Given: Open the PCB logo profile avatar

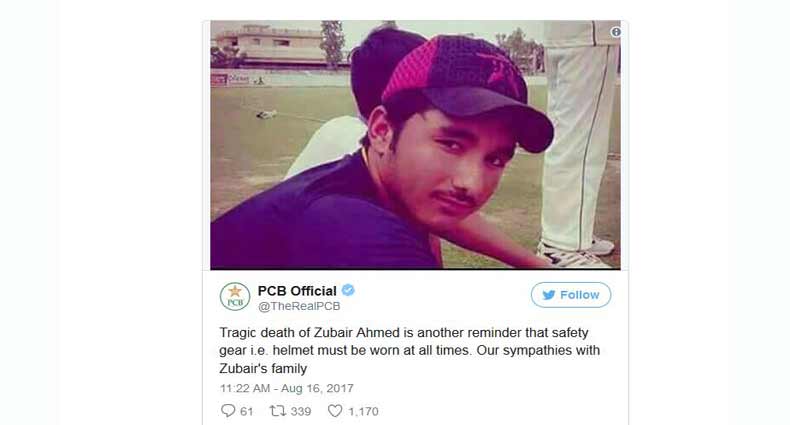Looking at the screenshot, I should tap(235, 297).
